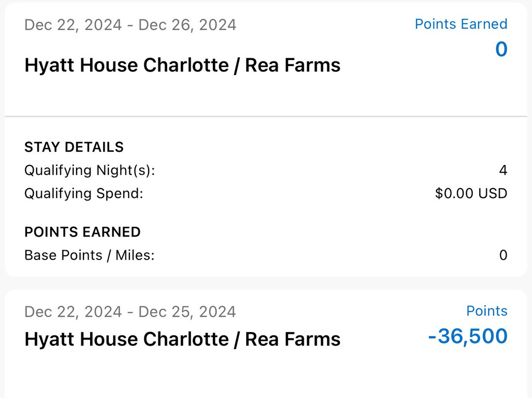Select the blue 0 points earned value

pyautogui.click(x=501, y=49)
